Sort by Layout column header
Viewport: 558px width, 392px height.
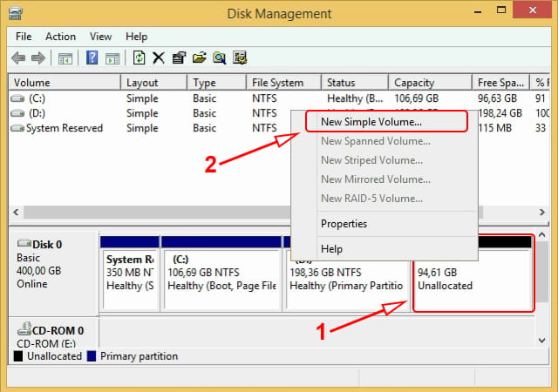pyautogui.click(x=153, y=83)
